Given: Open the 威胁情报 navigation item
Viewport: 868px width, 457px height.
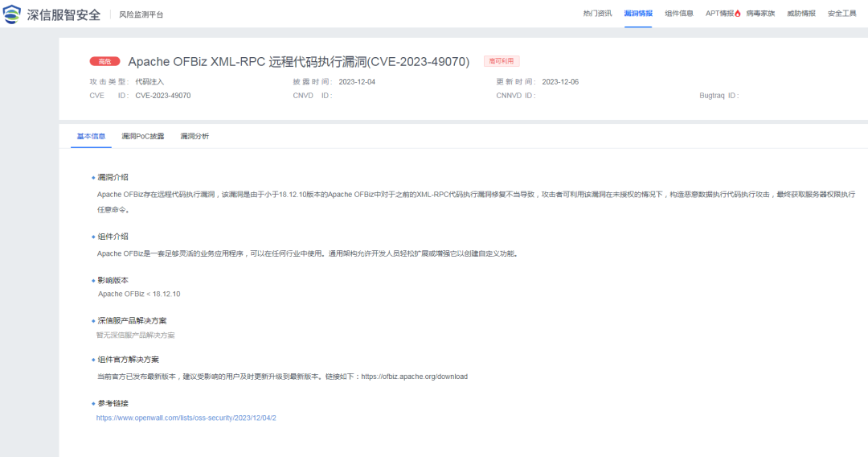Looking at the screenshot, I should (x=801, y=14).
